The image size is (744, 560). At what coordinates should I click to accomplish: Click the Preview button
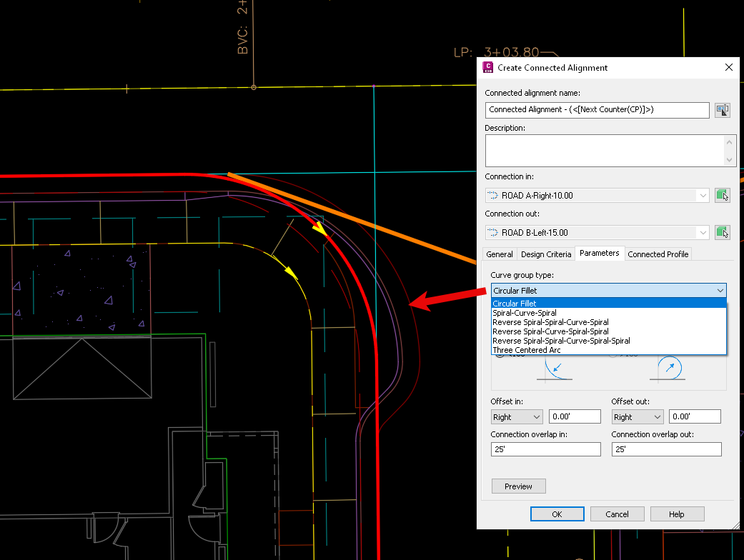pos(518,486)
